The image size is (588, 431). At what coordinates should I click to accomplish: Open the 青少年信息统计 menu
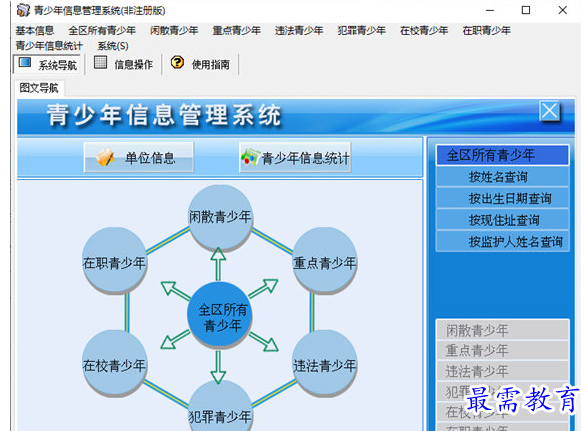point(49,46)
